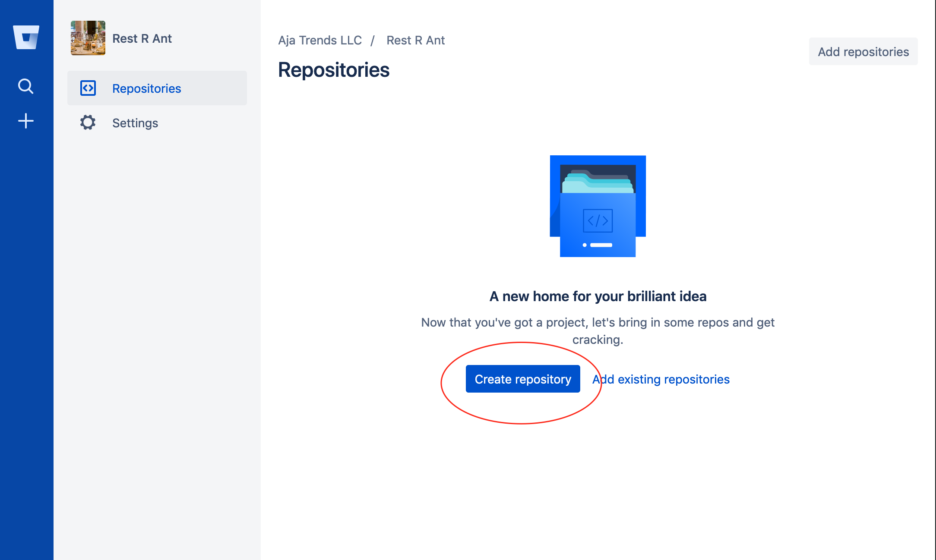Click the brilliant idea headline text
This screenshot has width=936, height=560.
point(598,296)
